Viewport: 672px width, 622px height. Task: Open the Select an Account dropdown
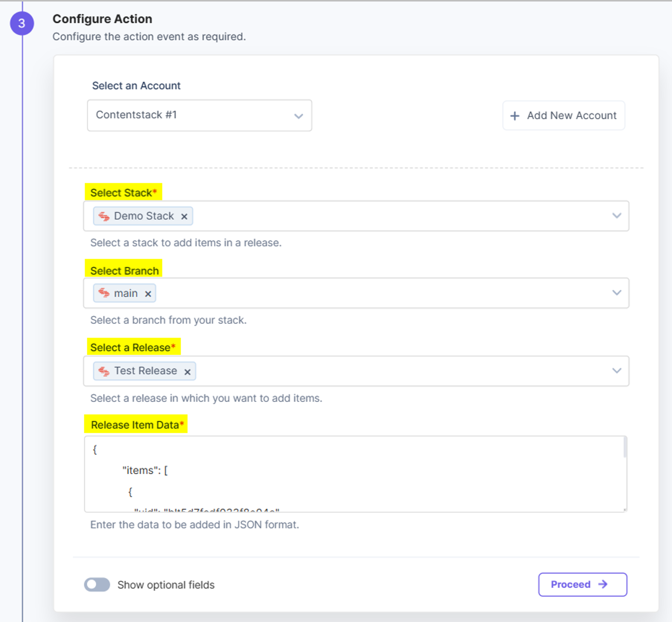tap(199, 115)
